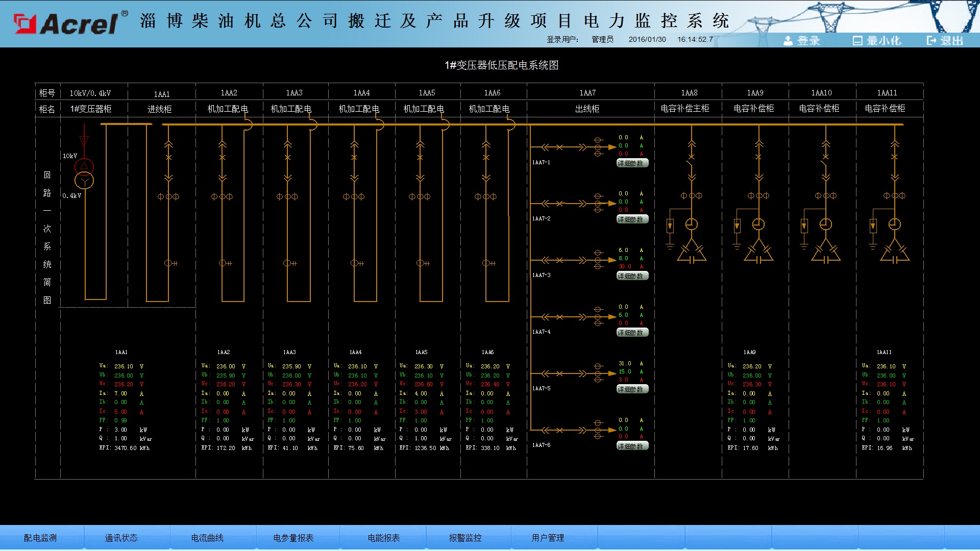Viewport: 980px width, 551px height.
Task: Toggle the 1AA2 circuit breaker symbol
Action: (x=222, y=157)
